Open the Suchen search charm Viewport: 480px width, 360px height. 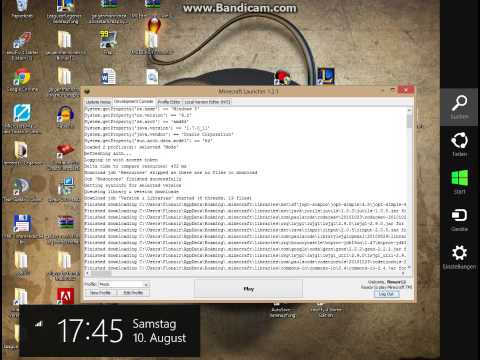(459, 107)
